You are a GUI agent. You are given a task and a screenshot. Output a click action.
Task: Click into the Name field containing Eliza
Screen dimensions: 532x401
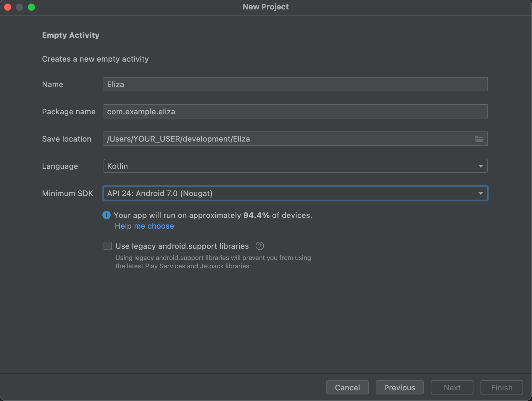[x=295, y=84]
